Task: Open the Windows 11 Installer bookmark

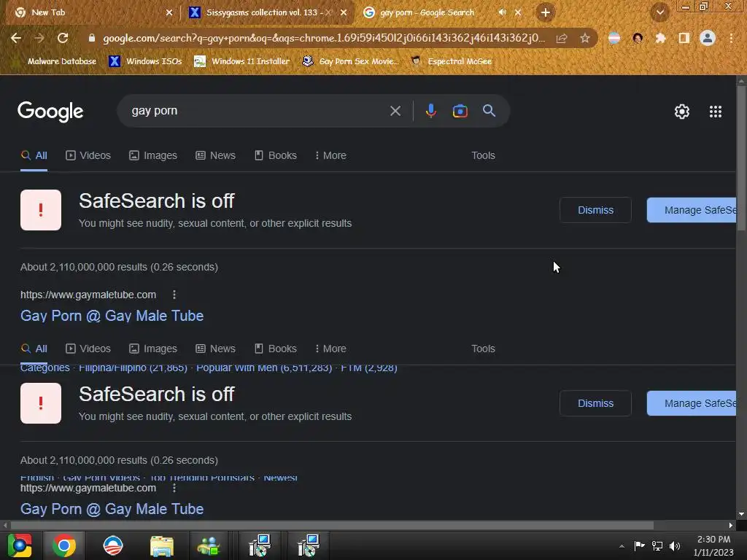Action: pyautogui.click(x=242, y=61)
